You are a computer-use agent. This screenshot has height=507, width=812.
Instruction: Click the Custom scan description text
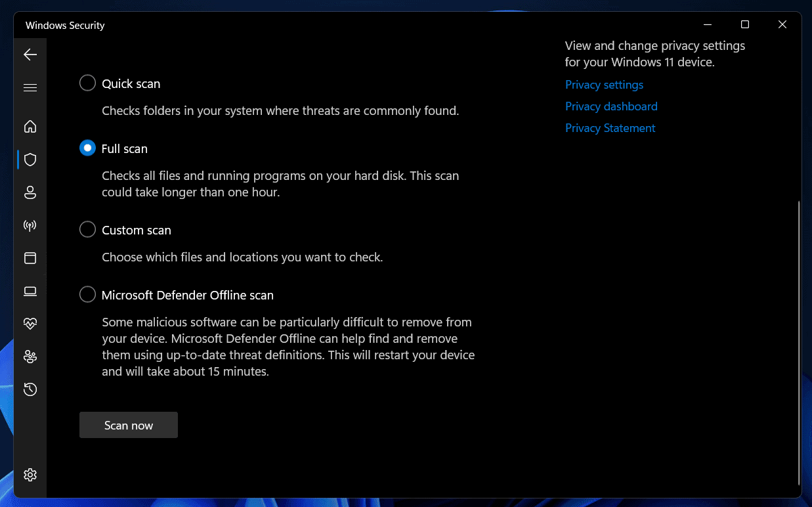point(242,257)
